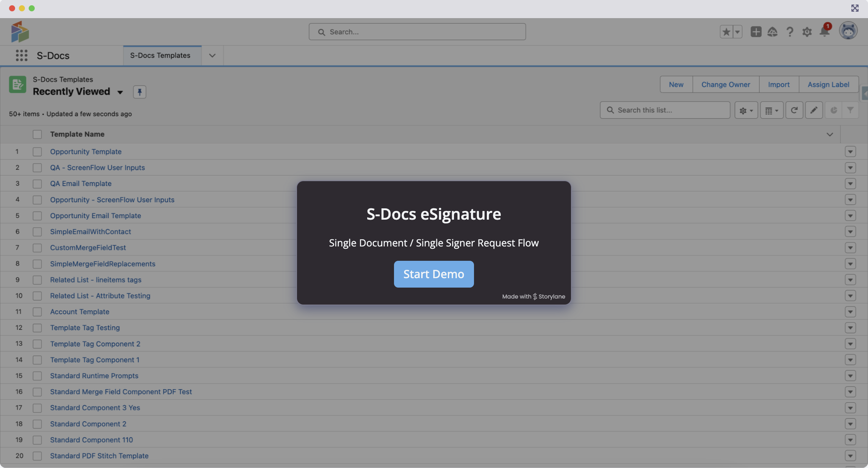
Task: Open the filters funnel icon
Action: pyautogui.click(x=850, y=110)
